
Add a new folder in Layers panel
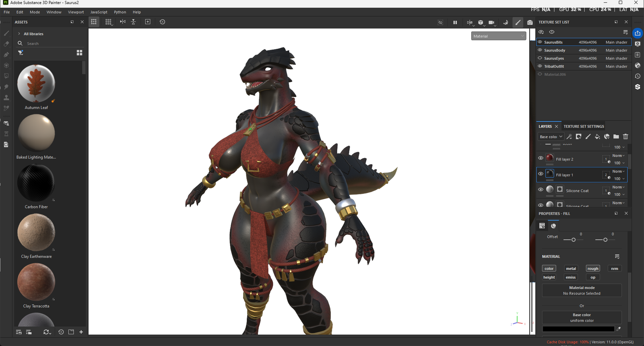[616, 137]
